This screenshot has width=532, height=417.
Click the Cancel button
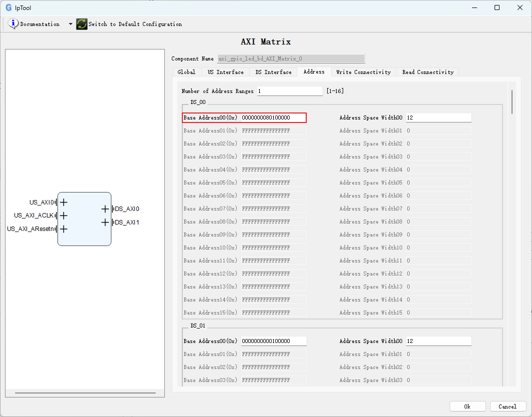point(508,406)
